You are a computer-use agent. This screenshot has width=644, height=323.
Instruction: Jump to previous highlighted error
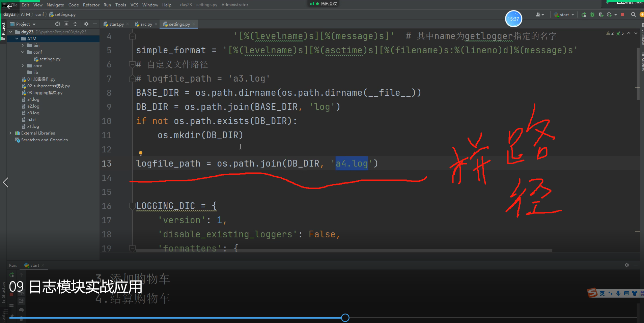coord(629,33)
